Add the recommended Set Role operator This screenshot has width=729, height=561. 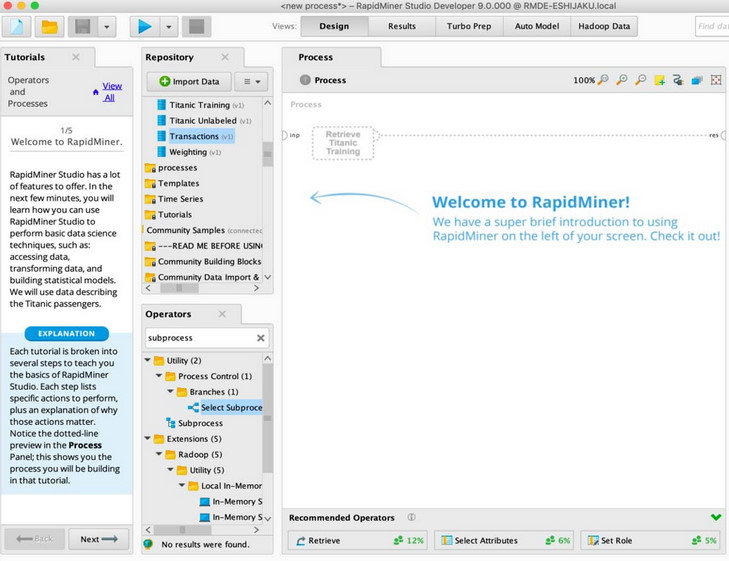point(650,541)
